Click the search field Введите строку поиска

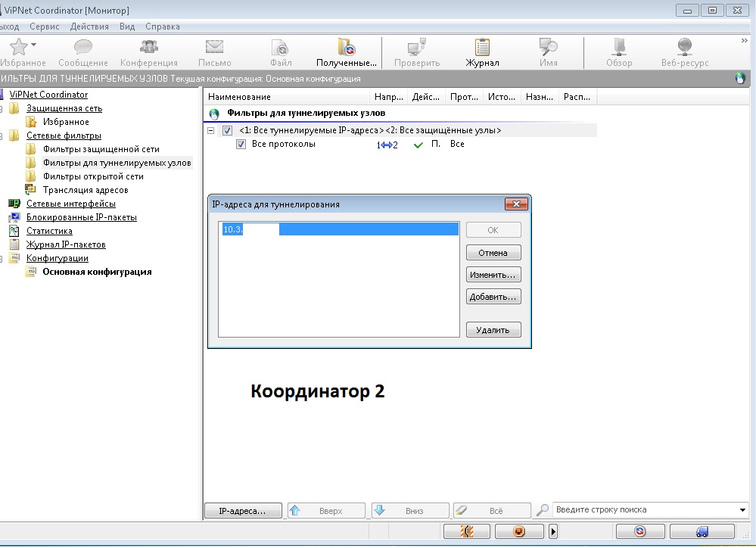pyautogui.click(x=645, y=510)
